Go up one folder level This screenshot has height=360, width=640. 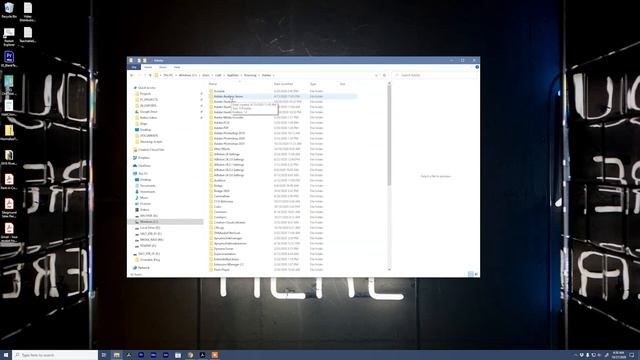tap(150, 75)
